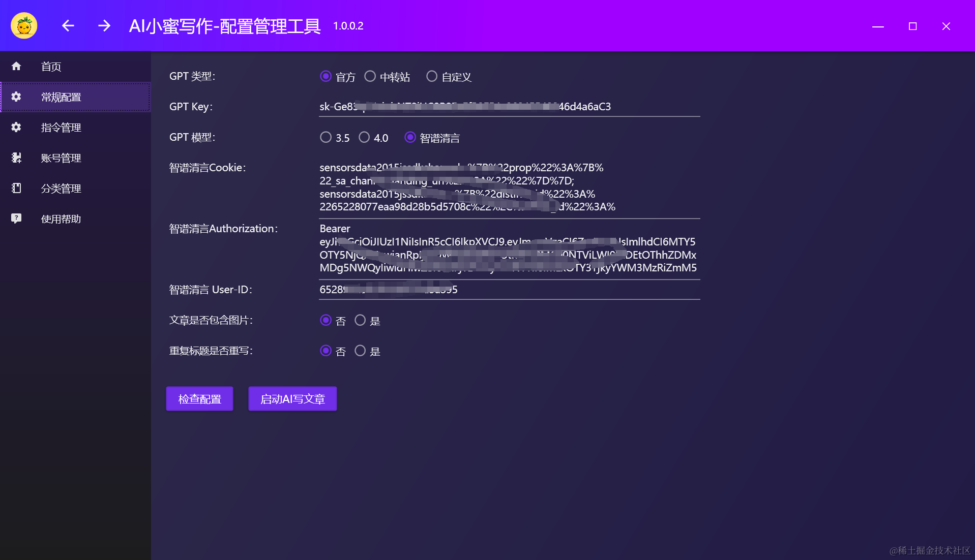Focus the 智谱清言 User-ID field

point(510,290)
